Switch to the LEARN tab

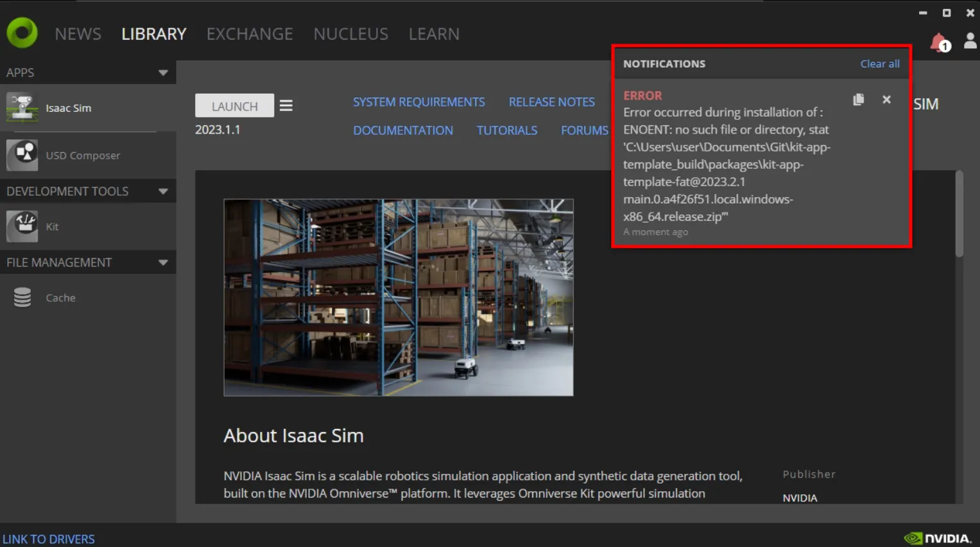pyautogui.click(x=434, y=33)
